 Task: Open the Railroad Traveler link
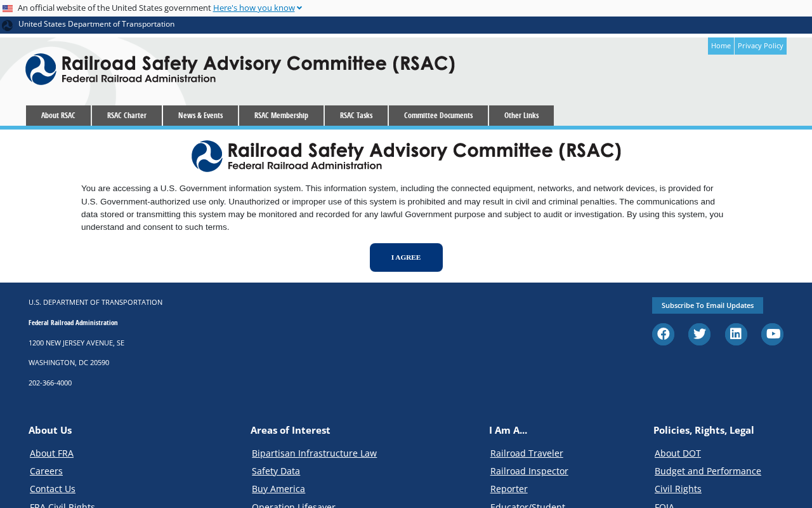[527, 453]
